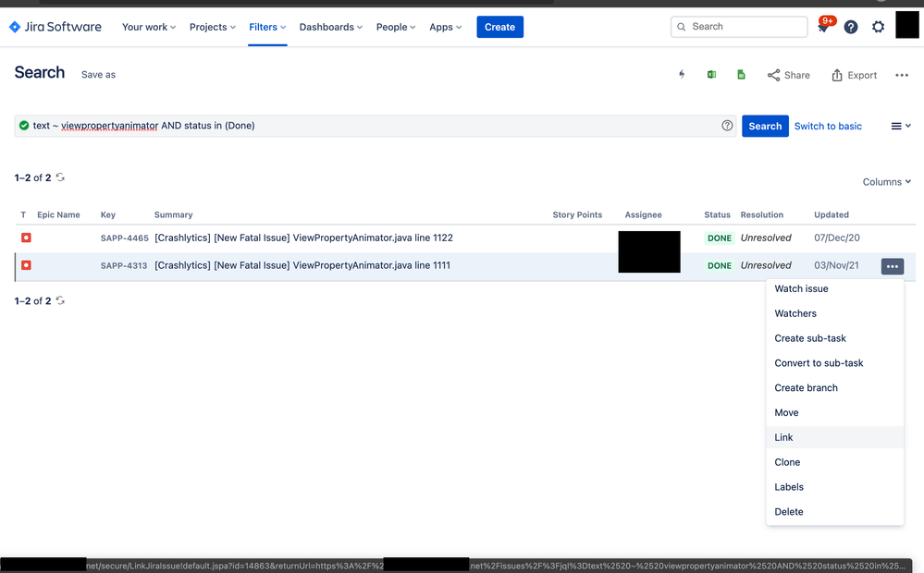This screenshot has height=573, width=924.
Task: Click the 07/Dec/20 updated date
Action: tap(837, 238)
